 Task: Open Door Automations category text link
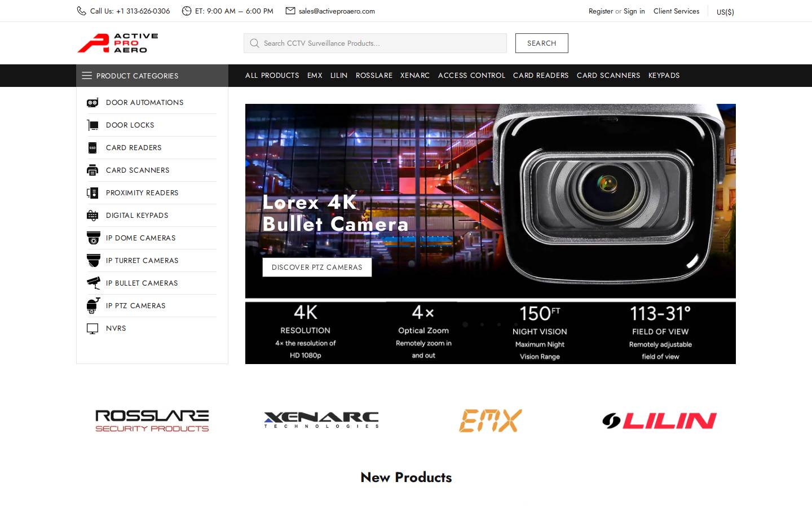(144, 102)
